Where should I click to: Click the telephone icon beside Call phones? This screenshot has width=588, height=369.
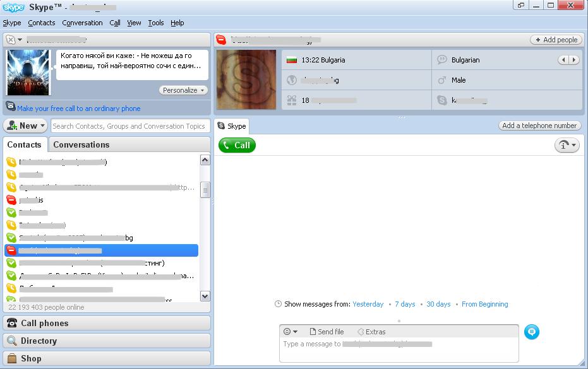[12, 323]
